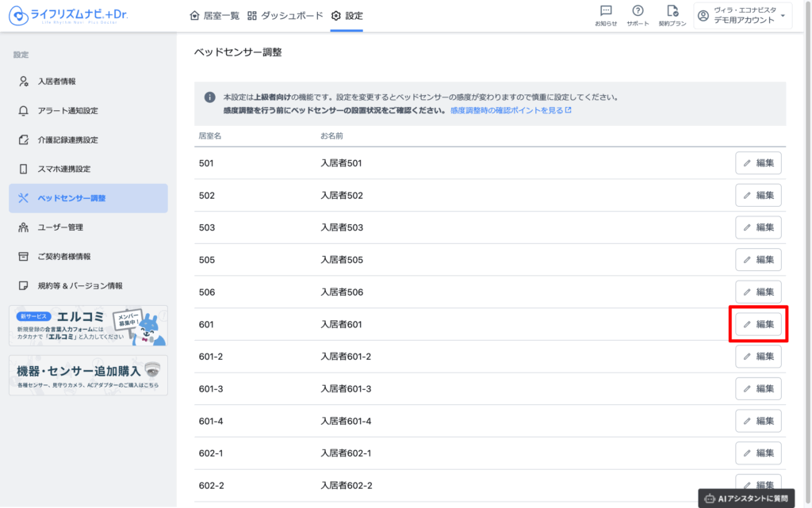Screen dimensions: 812x508
Task: Open 入居者情報 in the sidebar
Action: pos(57,82)
